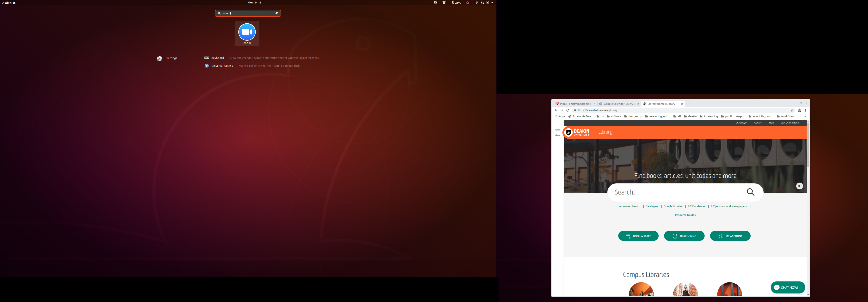This screenshot has width=868, height=302.
Task: Expand the system status menu arrow
Action: pyautogui.click(x=492, y=3)
